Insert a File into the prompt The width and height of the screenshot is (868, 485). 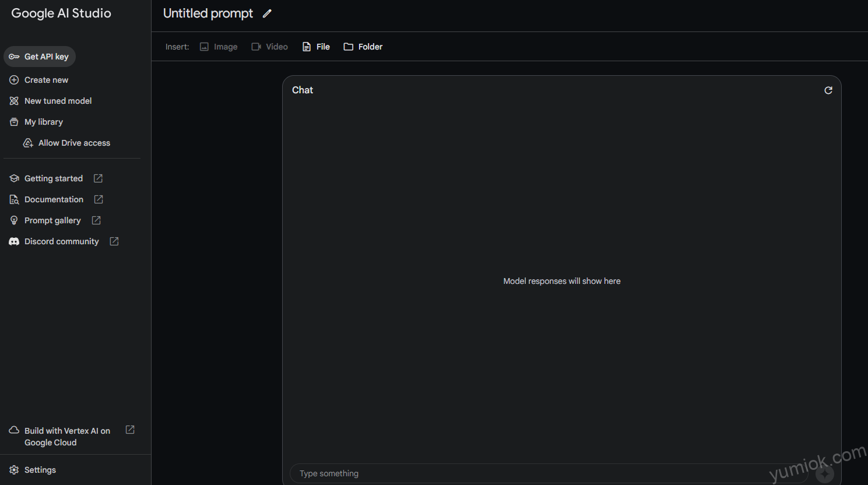point(316,47)
